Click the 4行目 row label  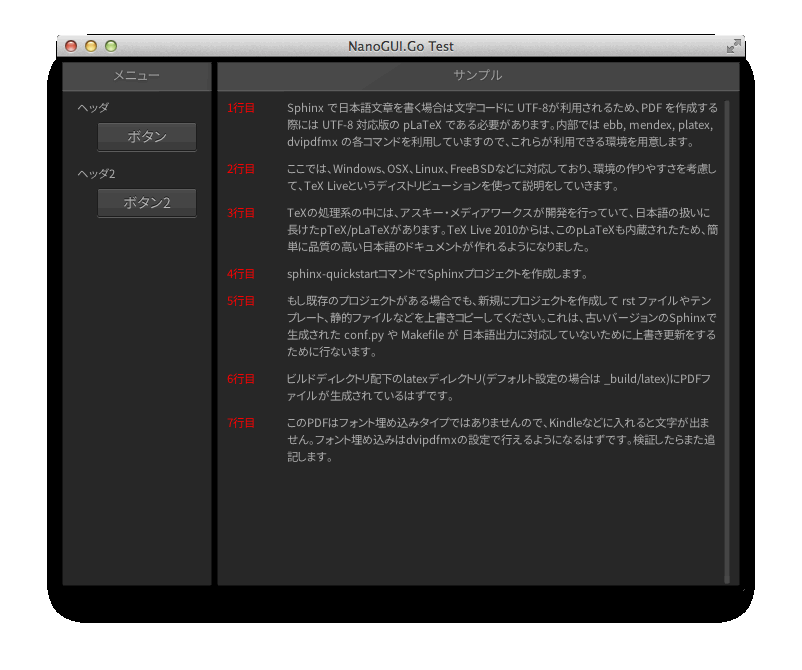click(x=241, y=274)
